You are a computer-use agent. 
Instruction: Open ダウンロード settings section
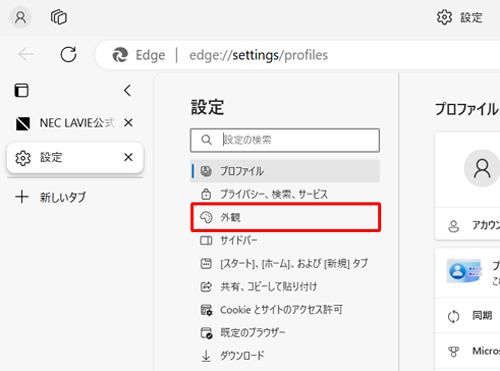coord(285,356)
